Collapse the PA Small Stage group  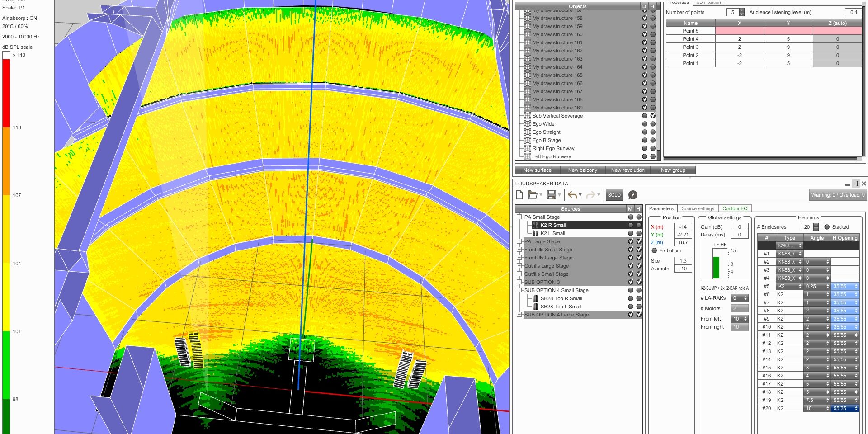pos(519,217)
